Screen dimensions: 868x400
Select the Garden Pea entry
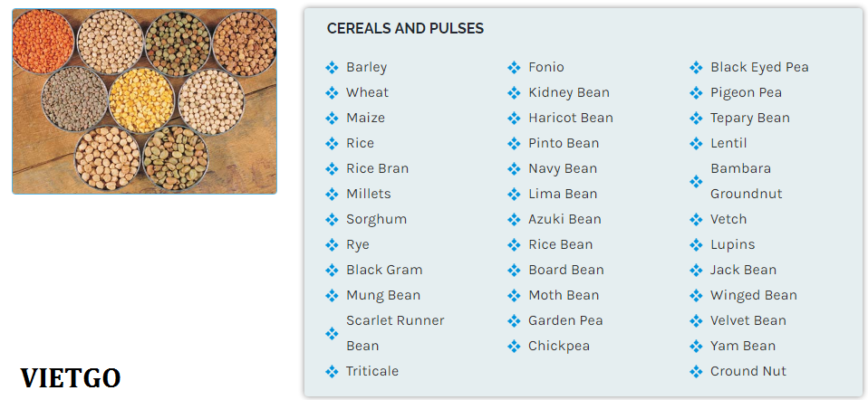point(565,321)
